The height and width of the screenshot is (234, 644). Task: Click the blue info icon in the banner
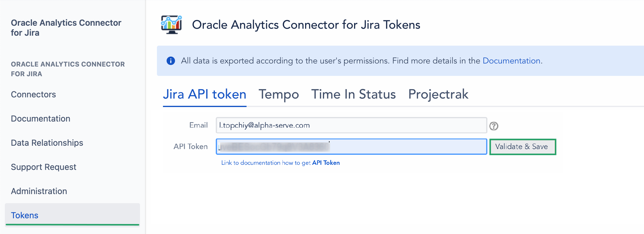171,60
